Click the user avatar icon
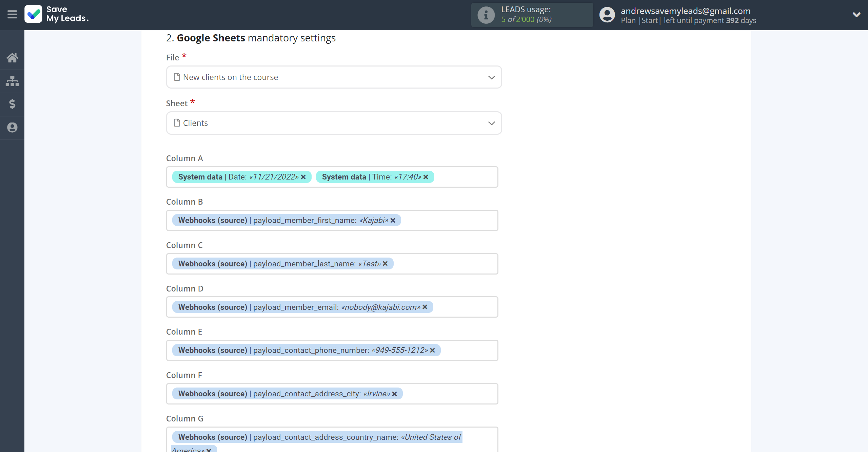 click(607, 15)
